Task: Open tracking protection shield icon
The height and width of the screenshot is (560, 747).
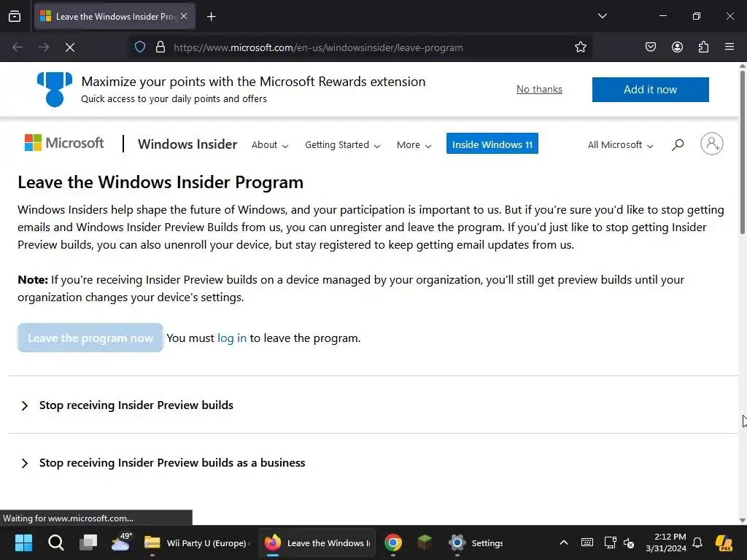Action: pyautogui.click(x=139, y=47)
